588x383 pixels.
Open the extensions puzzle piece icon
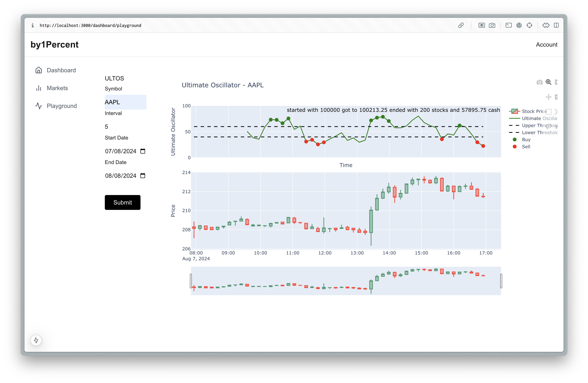[x=546, y=25]
